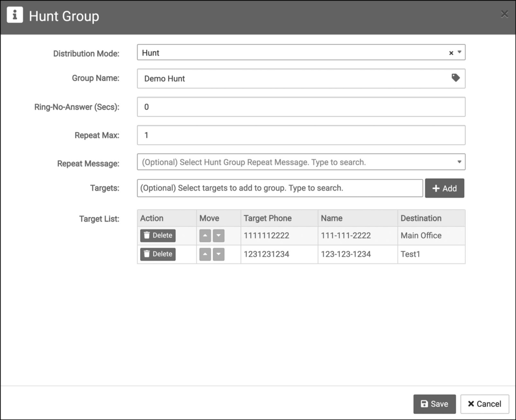The width and height of the screenshot is (516, 420).
Task: Click the floppy disk icon on Save
Action: 423,403
